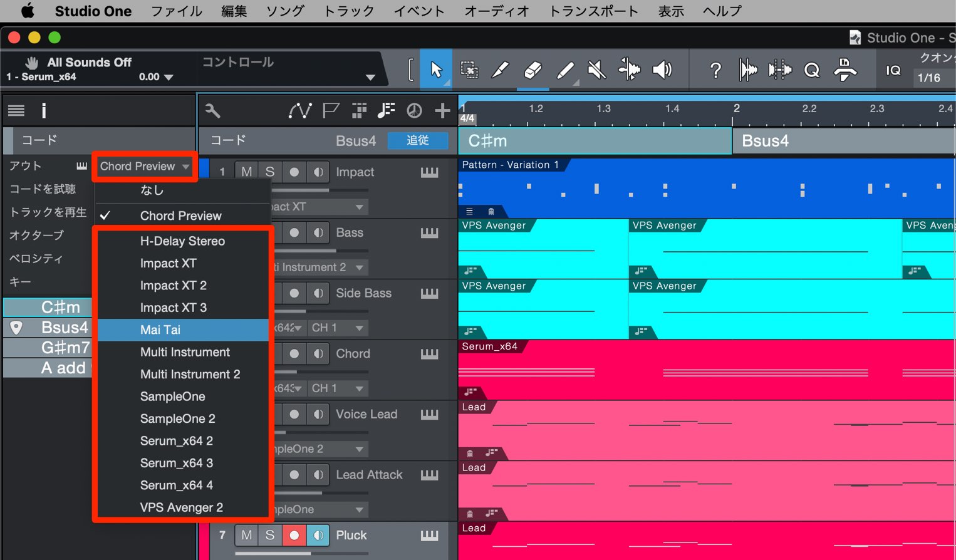Open Lead Attack SampleOne dropdown
The image size is (956, 560).
point(359,510)
